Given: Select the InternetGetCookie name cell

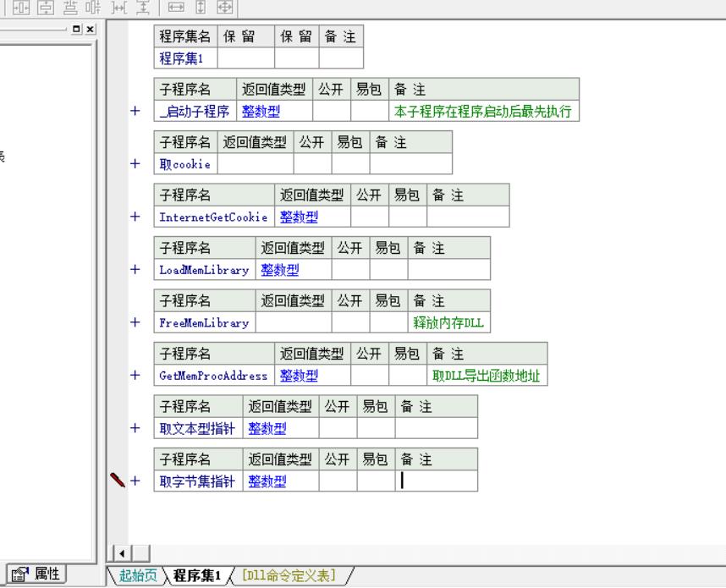Looking at the screenshot, I should coord(214,217).
